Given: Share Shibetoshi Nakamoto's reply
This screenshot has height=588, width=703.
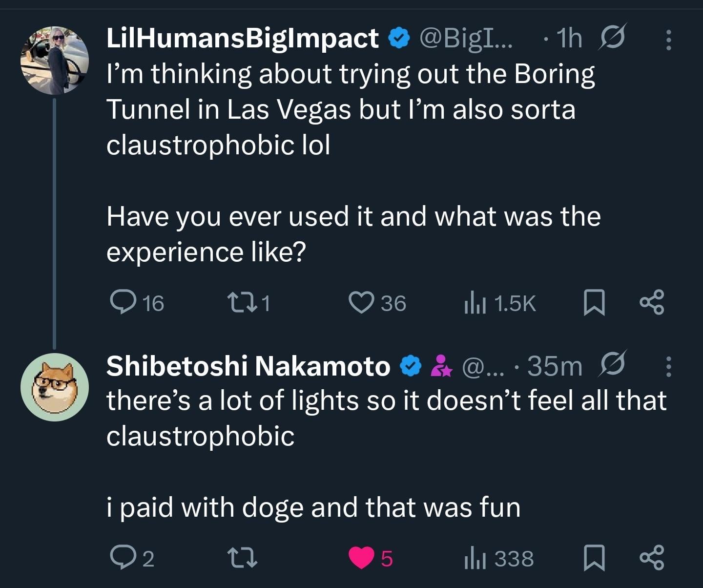Looking at the screenshot, I should (x=652, y=557).
